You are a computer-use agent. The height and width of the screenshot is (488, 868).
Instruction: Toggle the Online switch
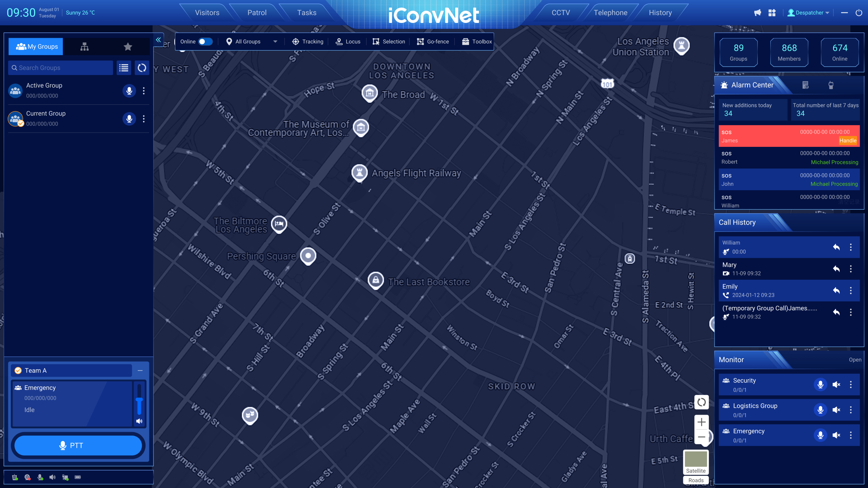coord(205,42)
